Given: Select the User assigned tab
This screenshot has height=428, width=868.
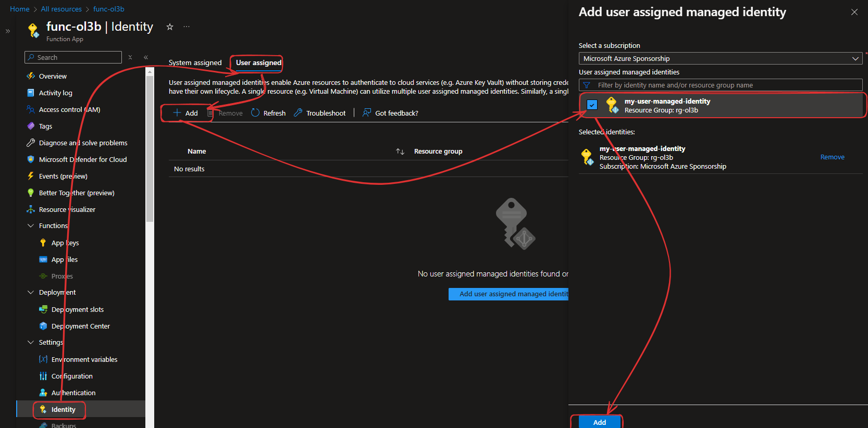Looking at the screenshot, I should pos(258,62).
